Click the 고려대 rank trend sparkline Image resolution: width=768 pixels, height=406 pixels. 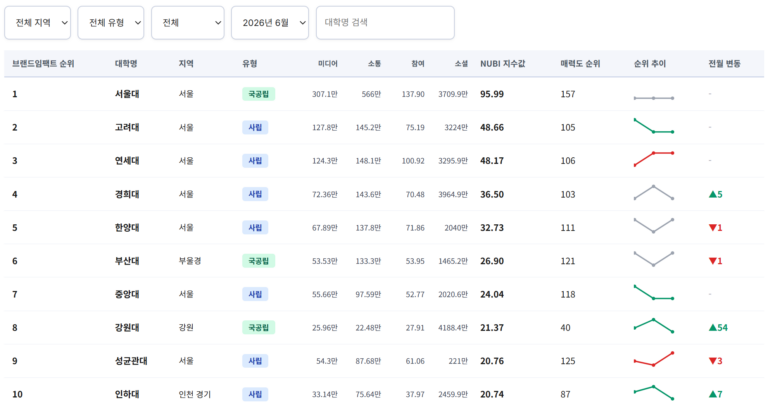pyautogui.click(x=654, y=126)
